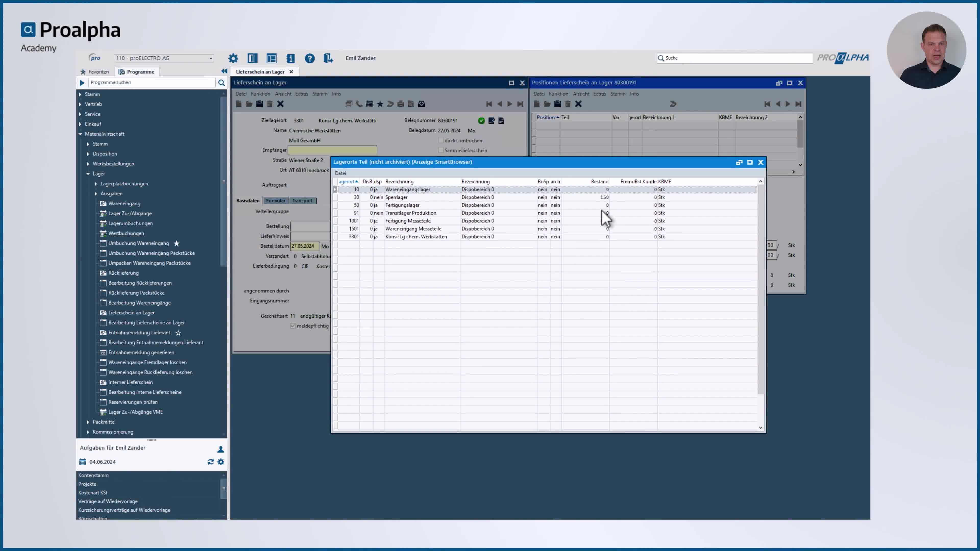Open the Kontenstamm task entry

point(93,475)
